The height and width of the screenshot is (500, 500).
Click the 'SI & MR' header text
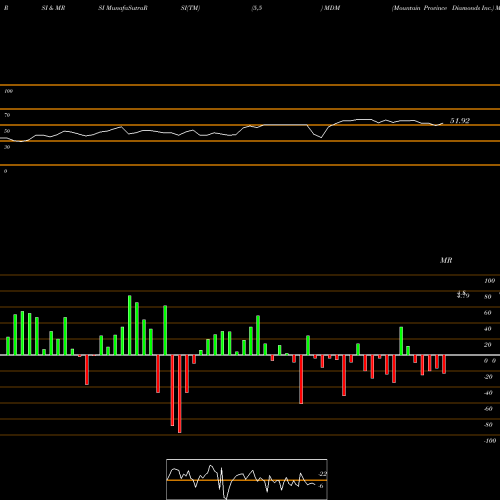(x=53, y=8)
